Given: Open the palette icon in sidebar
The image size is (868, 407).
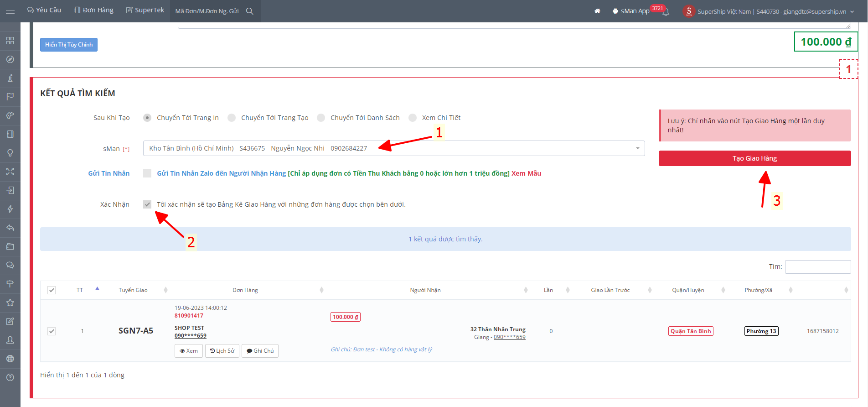Looking at the screenshot, I should (x=10, y=115).
